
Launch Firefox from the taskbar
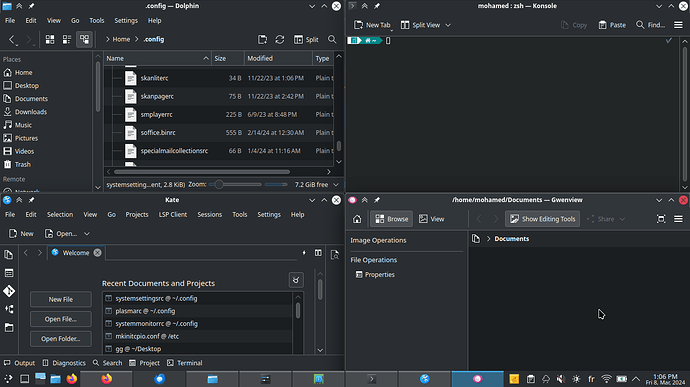[x=72, y=379]
